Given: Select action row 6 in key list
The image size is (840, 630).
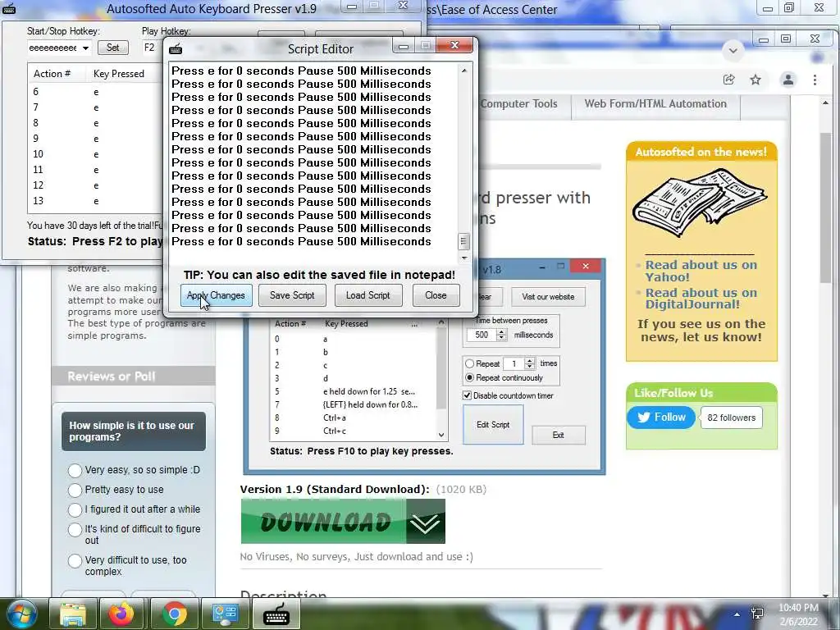Looking at the screenshot, I should pos(94,92).
